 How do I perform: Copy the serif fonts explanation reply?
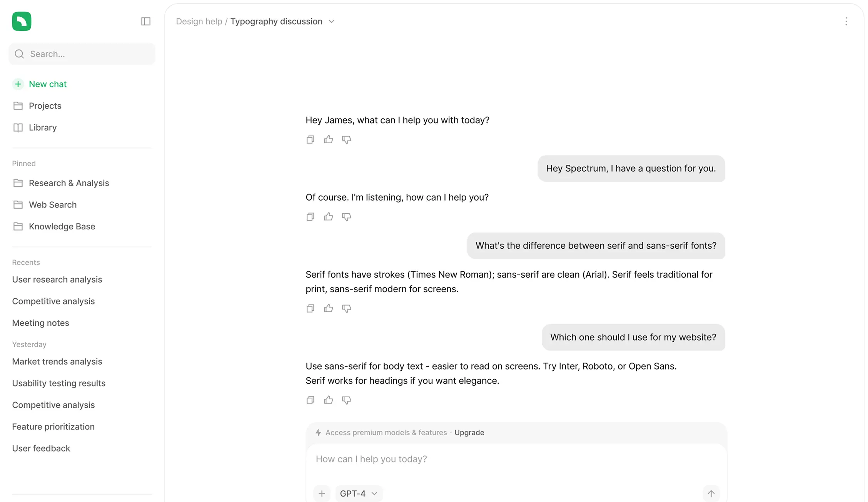click(x=310, y=308)
